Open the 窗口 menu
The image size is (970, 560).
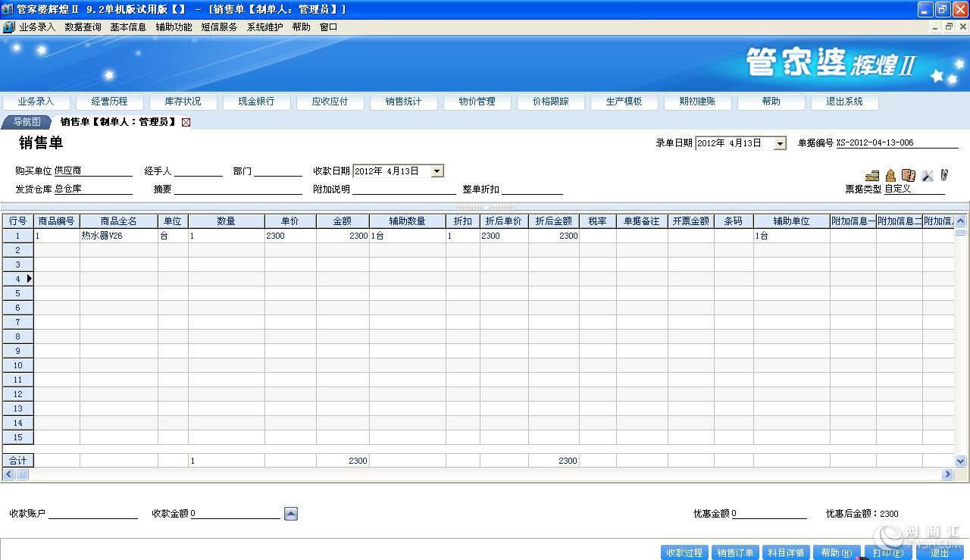pyautogui.click(x=328, y=27)
